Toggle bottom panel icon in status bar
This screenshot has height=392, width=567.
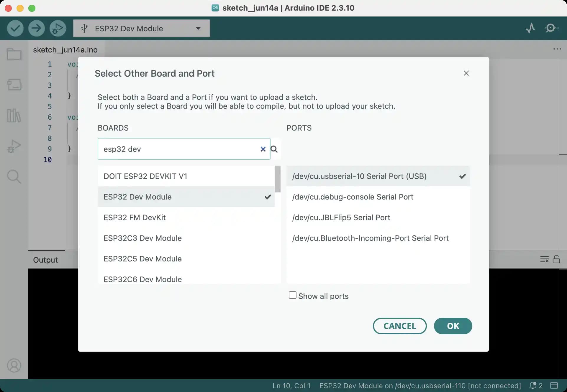(x=554, y=386)
